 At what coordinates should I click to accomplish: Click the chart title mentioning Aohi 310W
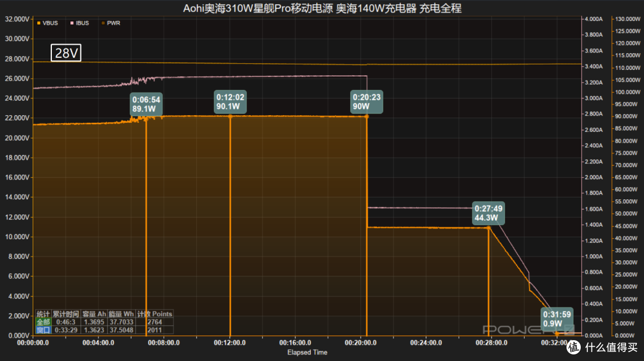pyautogui.click(x=322, y=8)
